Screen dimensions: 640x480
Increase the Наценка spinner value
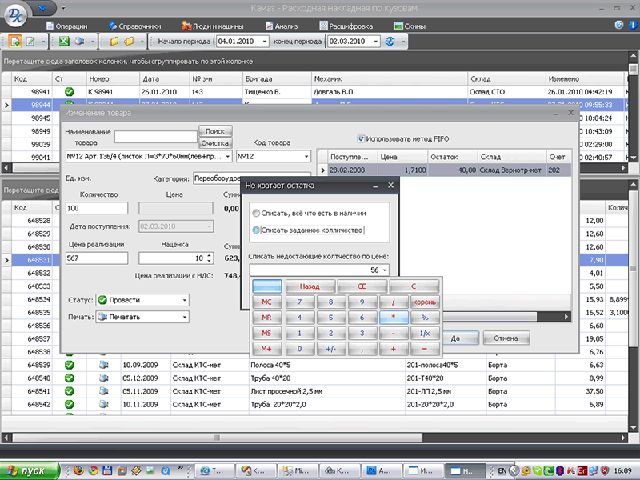click(209, 256)
